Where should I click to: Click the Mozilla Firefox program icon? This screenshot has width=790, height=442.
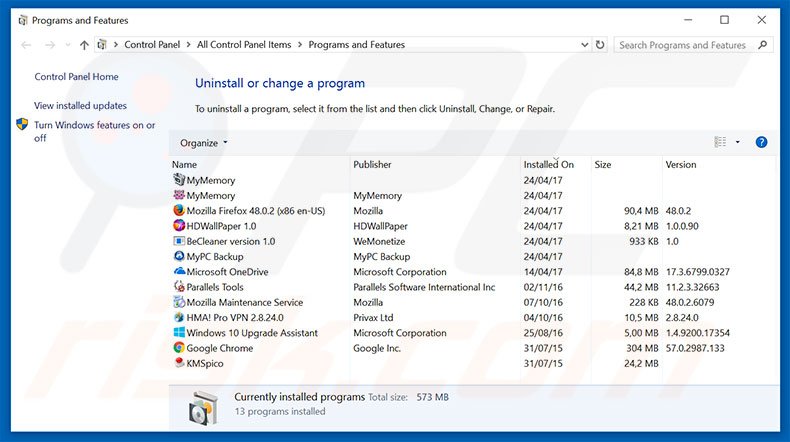179,210
